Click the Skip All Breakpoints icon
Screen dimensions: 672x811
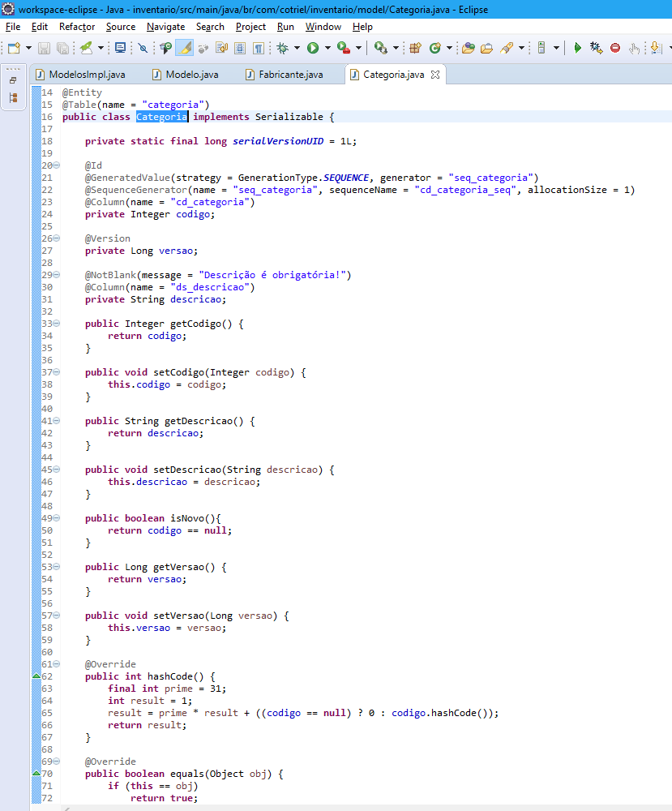(x=143, y=49)
